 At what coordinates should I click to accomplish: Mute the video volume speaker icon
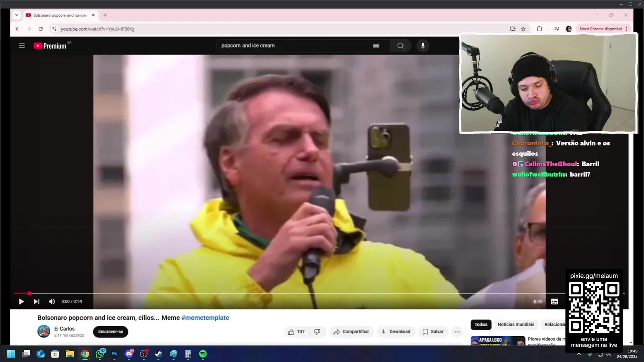52,302
